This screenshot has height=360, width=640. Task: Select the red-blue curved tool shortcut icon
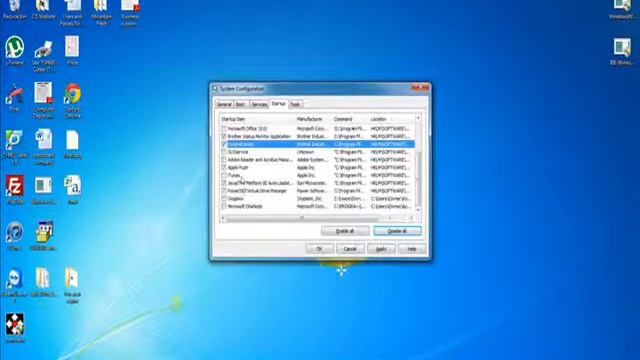[15, 95]
